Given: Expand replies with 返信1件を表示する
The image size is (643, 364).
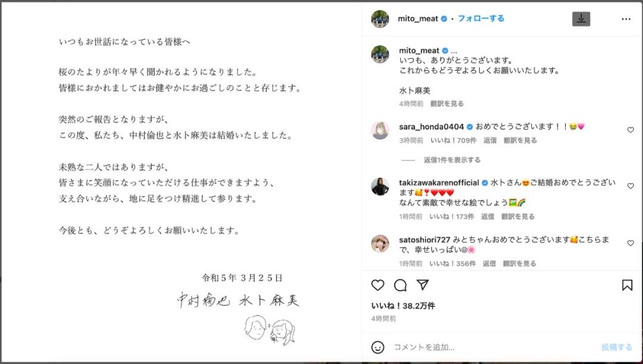Looking at the screenshot, I should pos(452,160).
